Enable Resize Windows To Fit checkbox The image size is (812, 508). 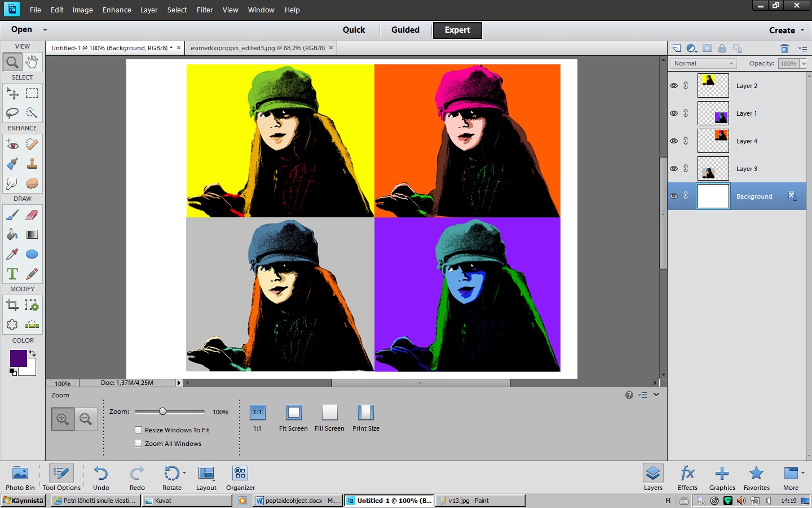[x=139, y=430]
